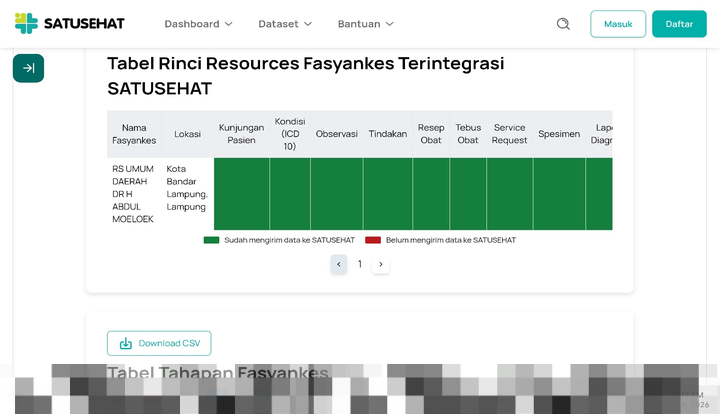The height and width of the screenshot is (414, 720).
Task: Download the table as CSV
Action: coord(159,343)
